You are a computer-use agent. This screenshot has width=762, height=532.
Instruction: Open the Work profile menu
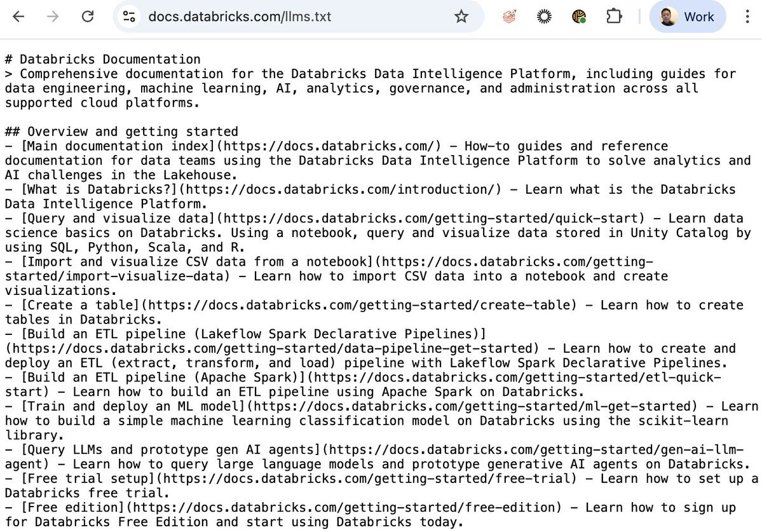(x=688, y=17)
